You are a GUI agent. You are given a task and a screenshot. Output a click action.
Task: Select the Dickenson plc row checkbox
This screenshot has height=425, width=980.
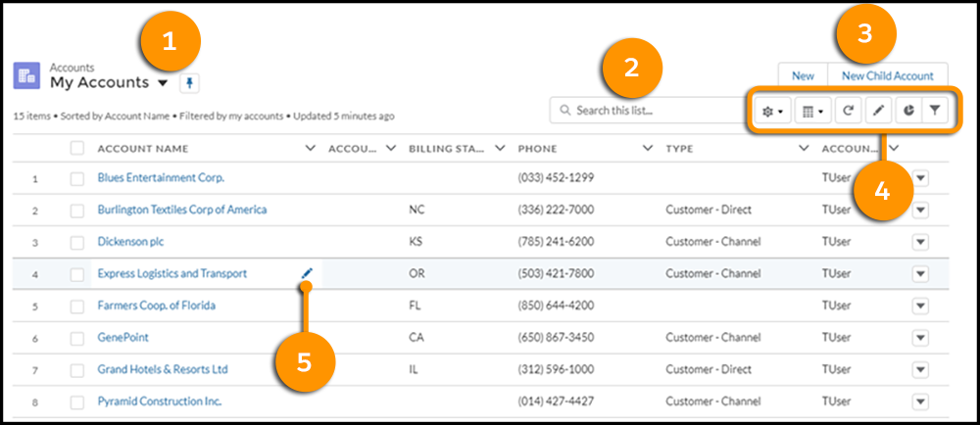coord(77,242)
